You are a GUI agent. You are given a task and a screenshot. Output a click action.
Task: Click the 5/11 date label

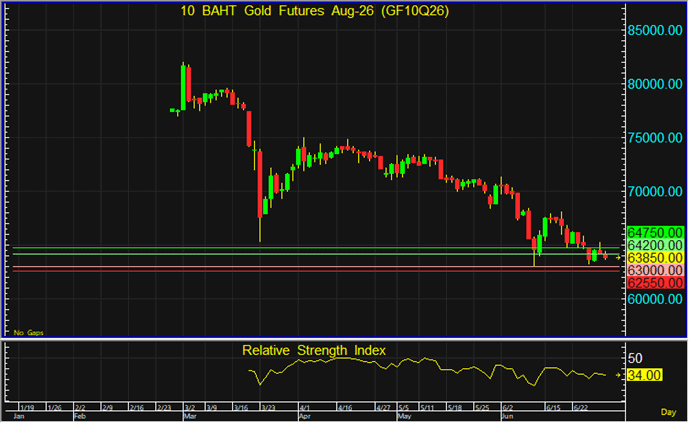point(427,408)
